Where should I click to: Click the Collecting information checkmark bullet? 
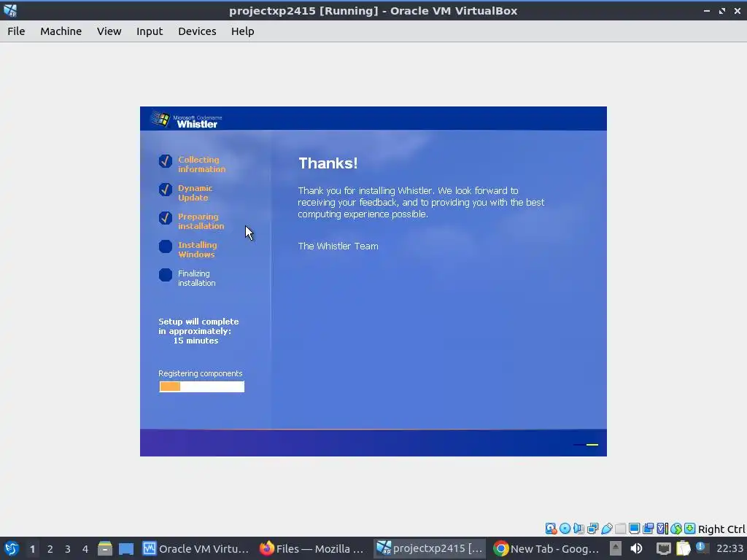(x=166, y=161)
